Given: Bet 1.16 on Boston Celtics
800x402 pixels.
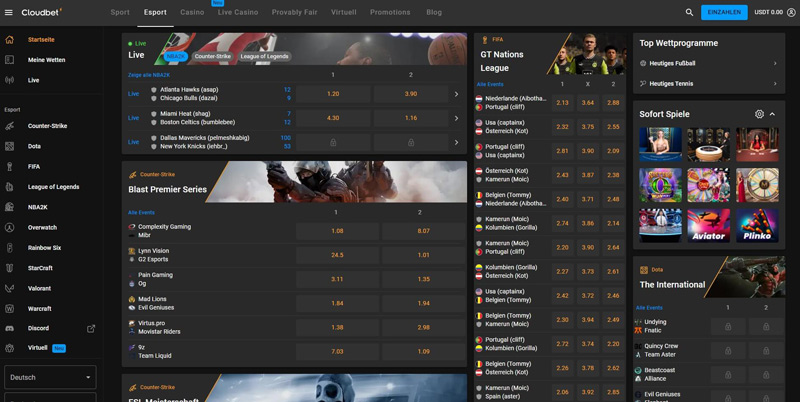Looking at the screenshot, I should [x=411, y=118].
